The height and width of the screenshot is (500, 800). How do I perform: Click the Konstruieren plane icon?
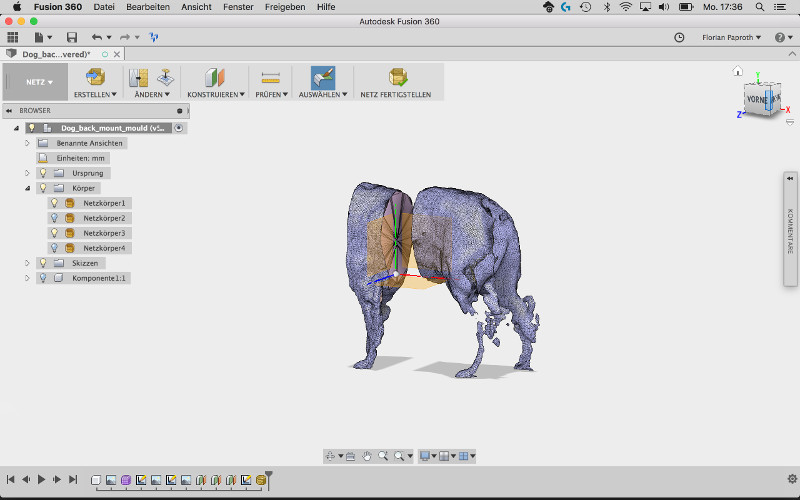click(x=215, y=77)
